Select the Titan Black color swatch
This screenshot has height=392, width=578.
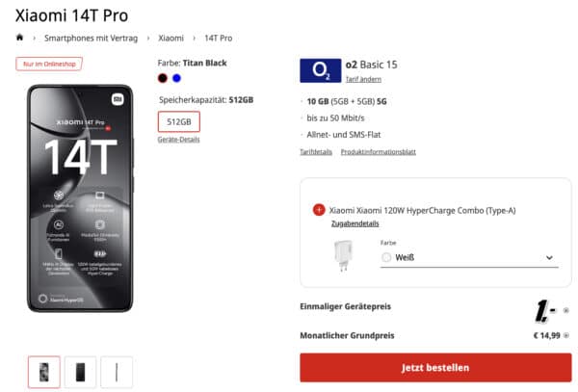162,78
